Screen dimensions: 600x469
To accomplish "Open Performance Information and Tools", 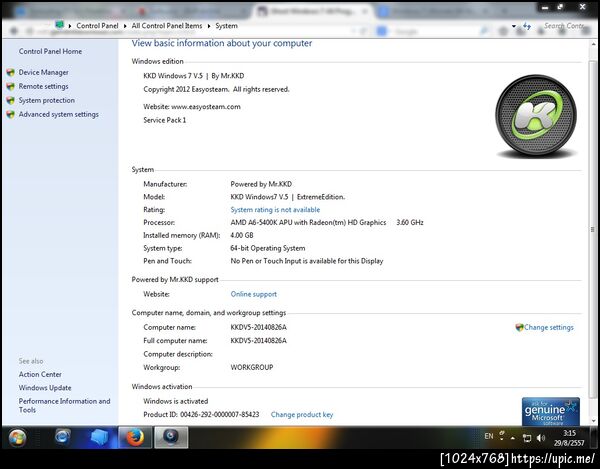I will pos(64,405).
